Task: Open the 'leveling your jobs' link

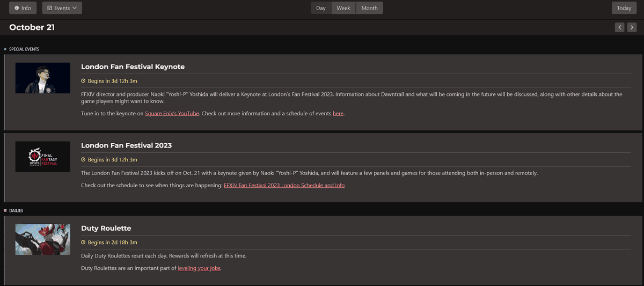Action: 199,268
